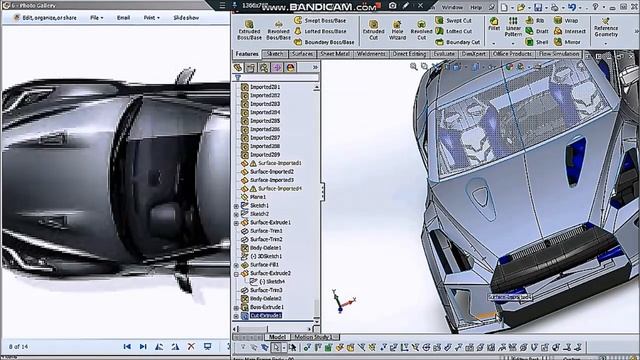Select Boundary Cut
This screenshot has width=640, height=360.
click(x=458, y=42)
